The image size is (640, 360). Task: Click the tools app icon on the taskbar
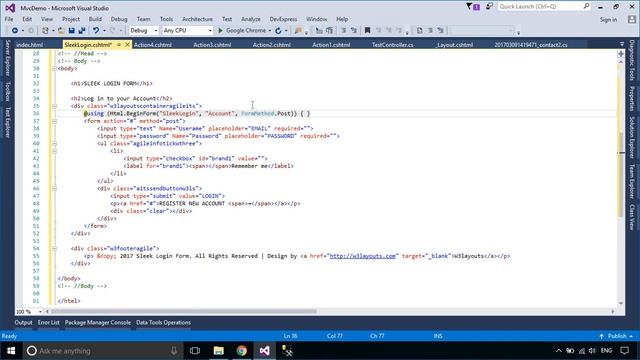click(287, 351)
